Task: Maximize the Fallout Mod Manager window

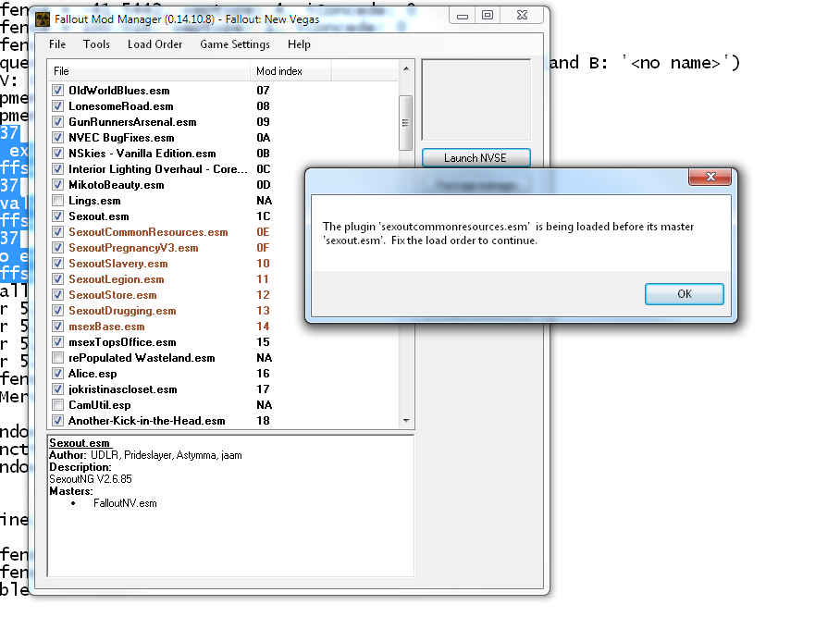Action: pos(487,16)
